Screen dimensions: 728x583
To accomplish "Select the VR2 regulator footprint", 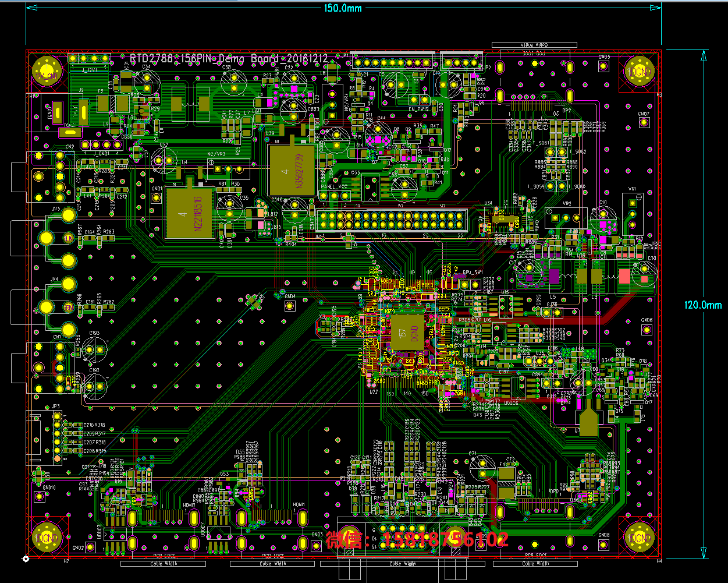I will click(x=566, y=218).
